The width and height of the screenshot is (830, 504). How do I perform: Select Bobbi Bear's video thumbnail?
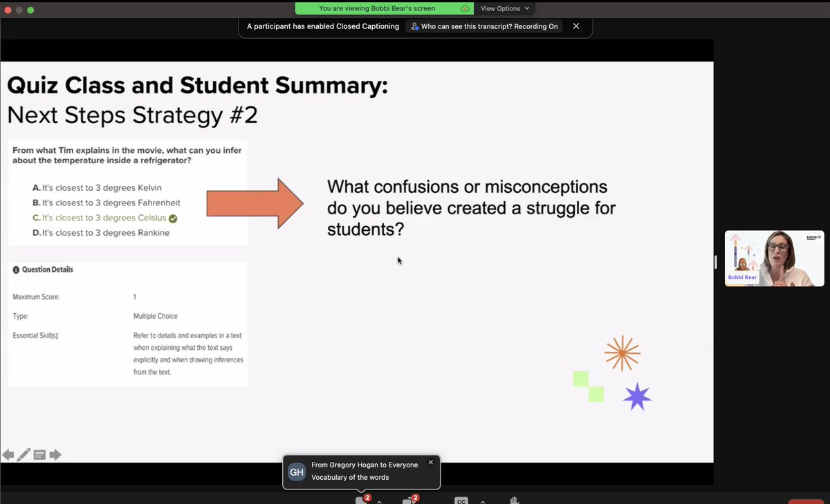774,259
